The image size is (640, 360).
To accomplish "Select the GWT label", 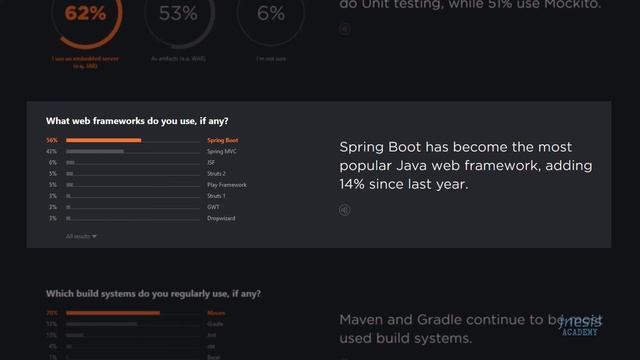I will pos(213,207).
